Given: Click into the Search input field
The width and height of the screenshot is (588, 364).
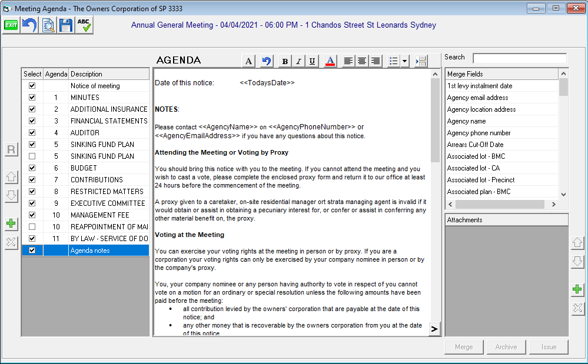Looking at the screenshot, I should (519, 58).
